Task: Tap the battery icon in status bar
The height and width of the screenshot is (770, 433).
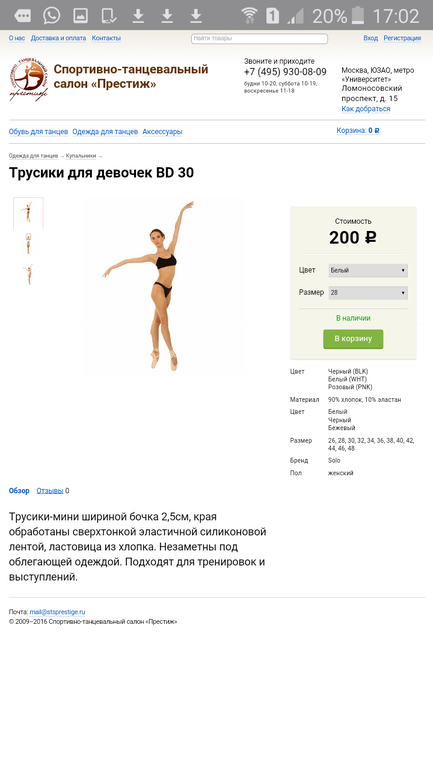Action: click(x=358, y=16)
